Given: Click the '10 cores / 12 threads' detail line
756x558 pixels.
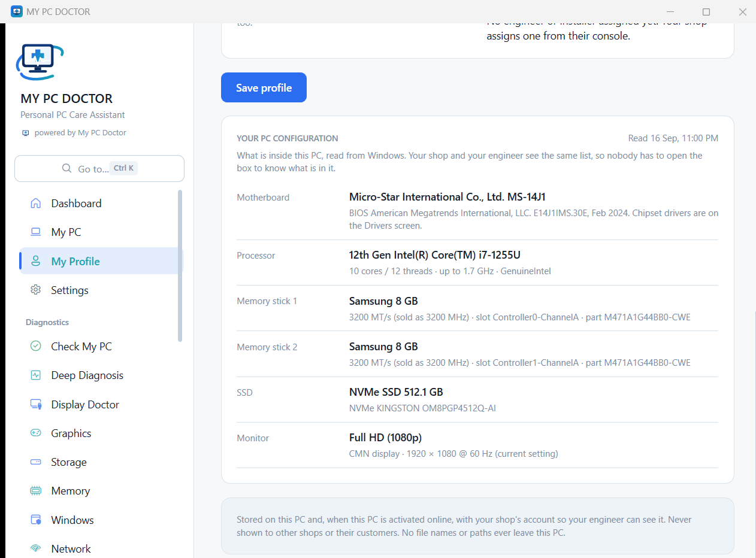Looking at the screenshot, I should [x=450, y=271].
